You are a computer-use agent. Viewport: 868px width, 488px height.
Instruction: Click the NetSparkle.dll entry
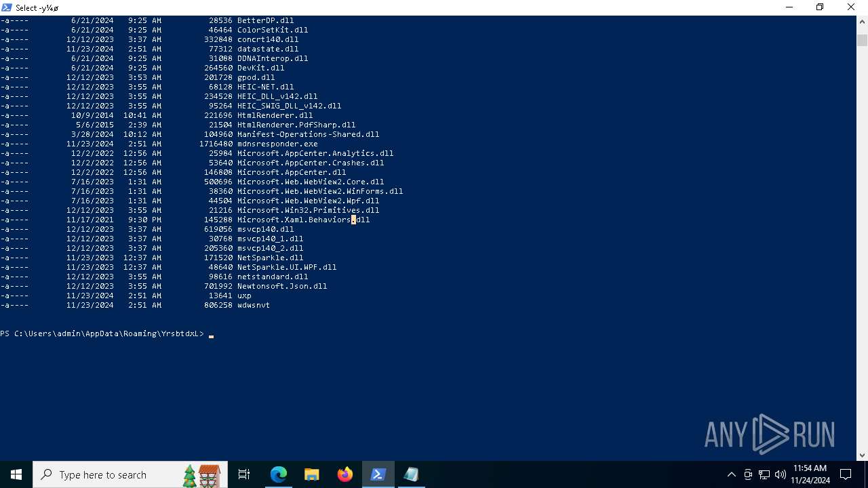(270, 258)
